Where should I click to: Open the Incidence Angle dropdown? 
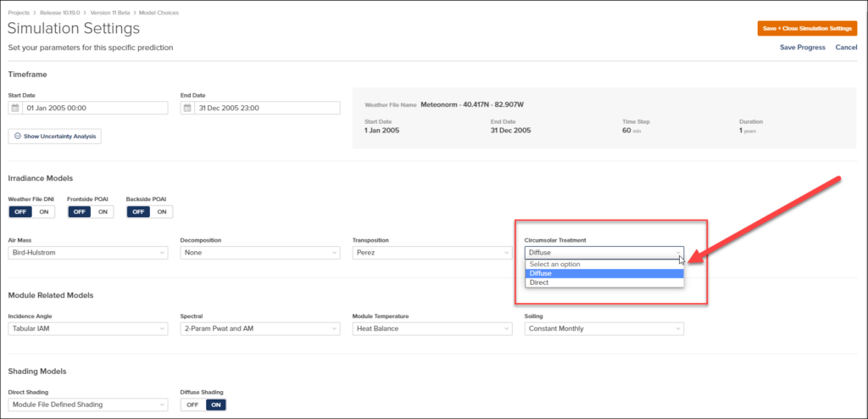pos(88,328)
